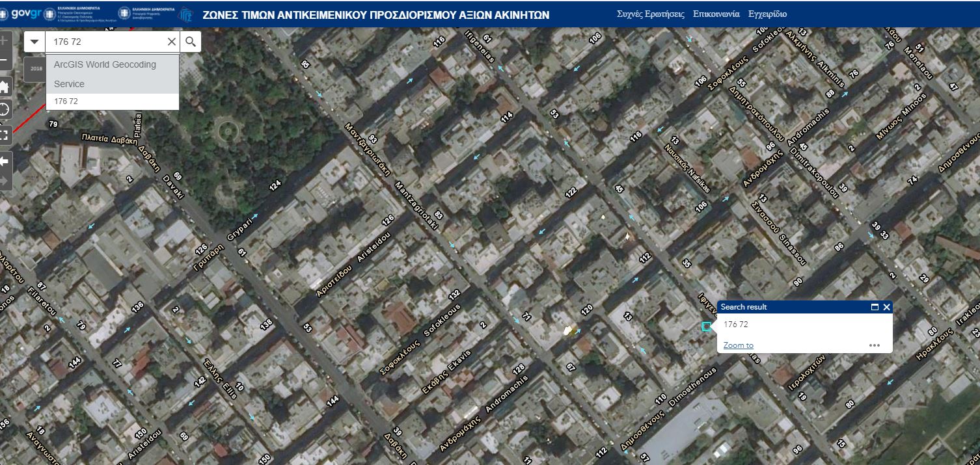Screen dimensions: 980x465
Task: Activate the my location button
Action: 4,109
